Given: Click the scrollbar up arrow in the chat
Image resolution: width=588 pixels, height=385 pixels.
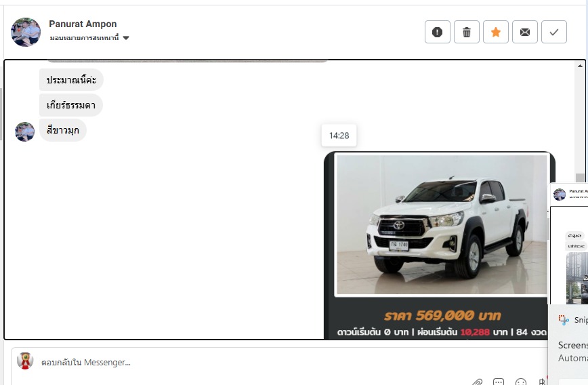Looking at the screenshot, I should click(x=580, y=66).
